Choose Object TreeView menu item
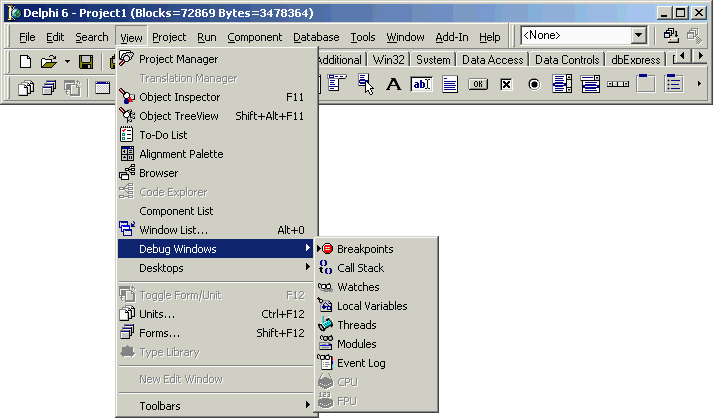This screenshot has height=418, width=713. pos(216,116)
